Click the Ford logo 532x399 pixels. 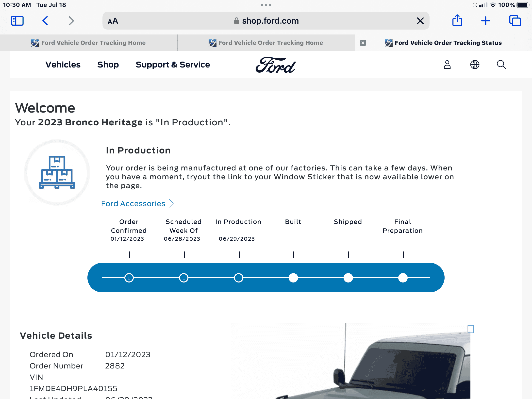coord(276,65)
